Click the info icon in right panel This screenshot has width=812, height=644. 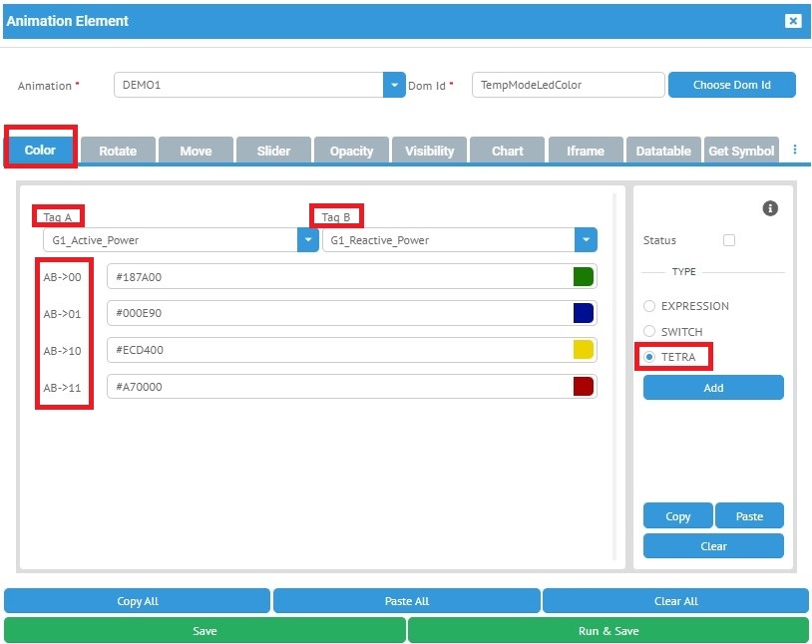click(x=769, y=208)
